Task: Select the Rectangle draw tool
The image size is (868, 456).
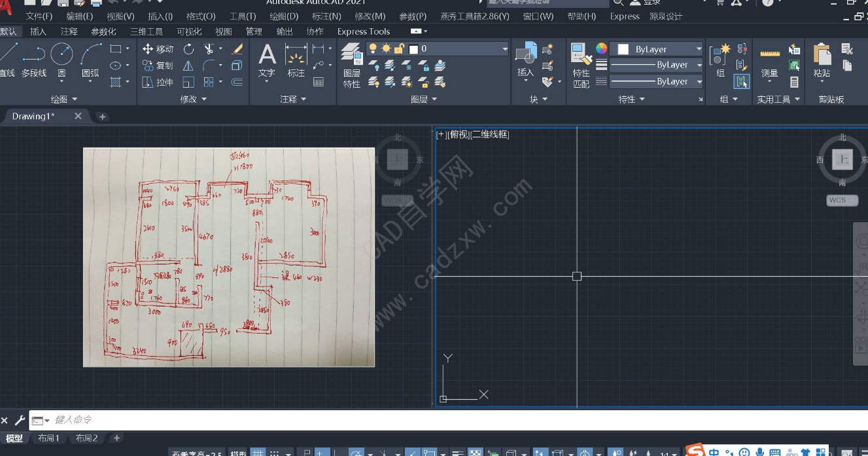Action: (x=116, y=49)
